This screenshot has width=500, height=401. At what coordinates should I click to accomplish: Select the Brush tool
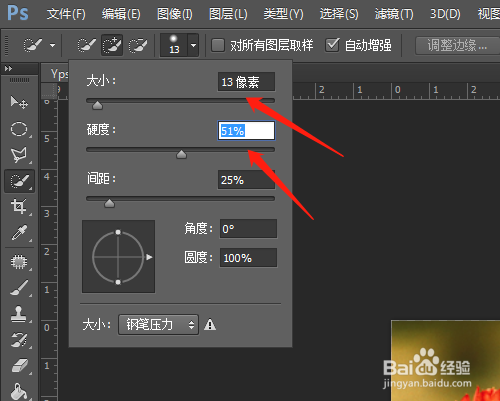pos(19,288)
